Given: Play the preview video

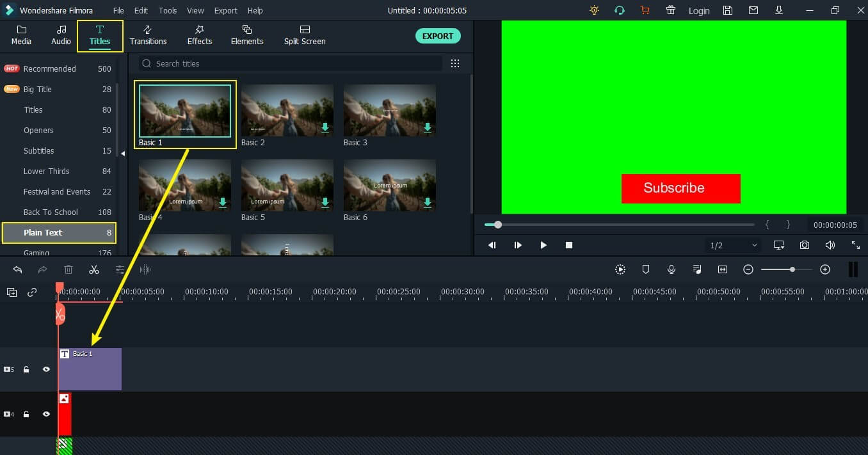Looking at the screenshot, I should pos(543,245).
